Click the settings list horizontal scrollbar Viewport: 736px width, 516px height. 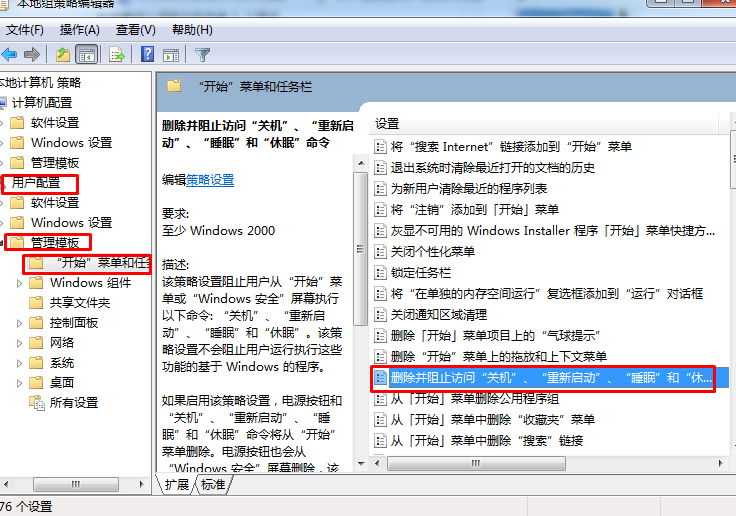[476, 463]
